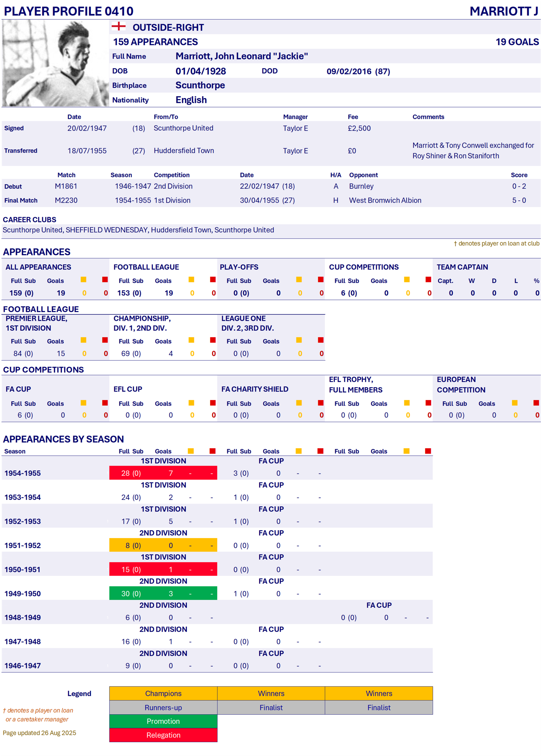Click Huddersfield Town in Transferred row
The image size is (541, 756).
click(184, 151)
